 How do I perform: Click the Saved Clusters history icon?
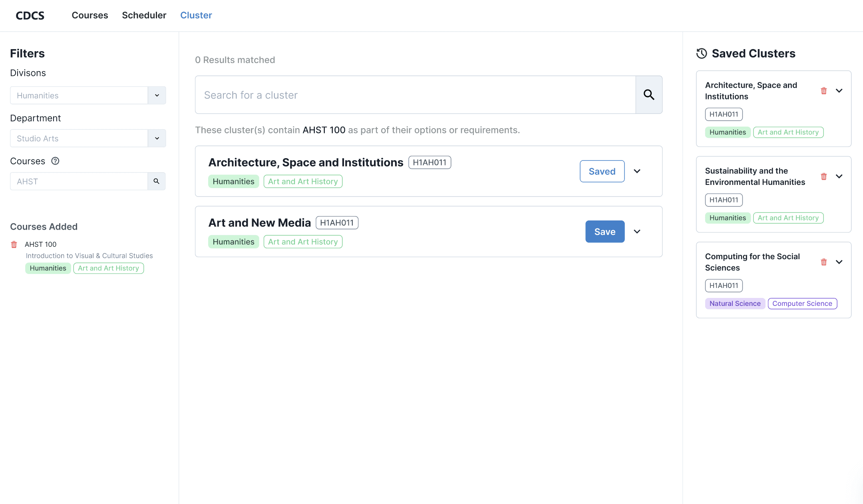click(702, 54)
